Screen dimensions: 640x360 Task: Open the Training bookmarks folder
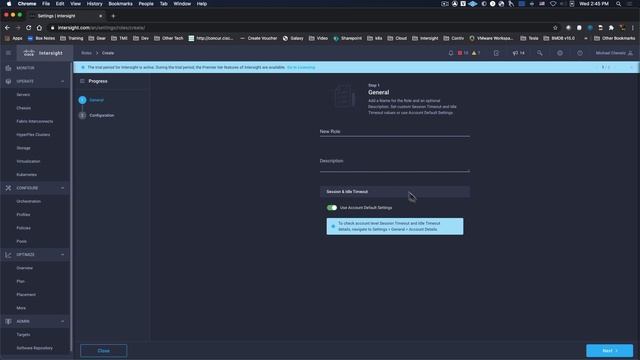pos(72,38)
